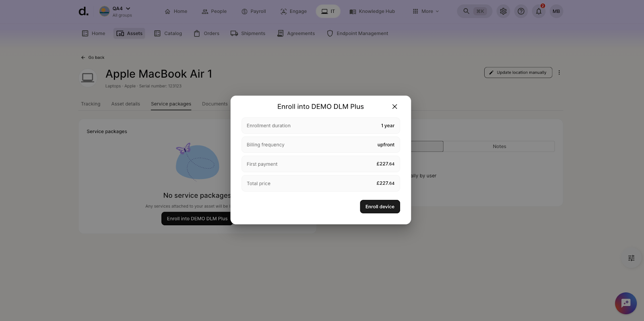Image resolution: width=644 pixels, height=321 pixels.
Task: Click the Enroll device button
Action: coord(380,207)
